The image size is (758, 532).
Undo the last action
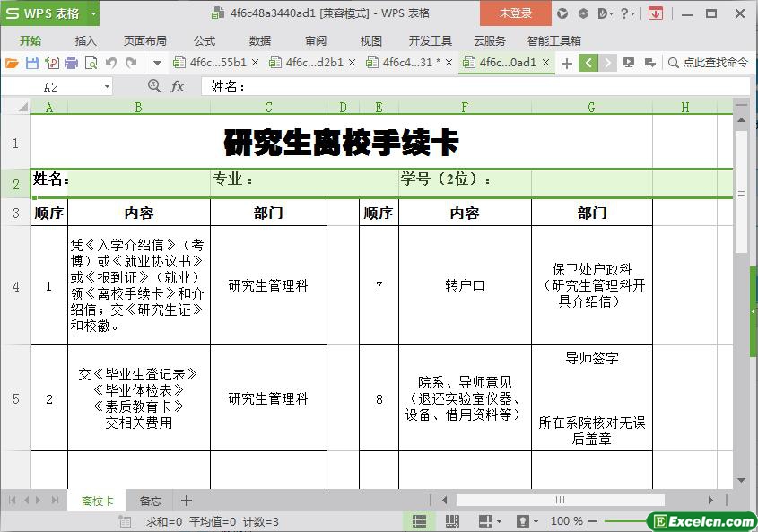click(x=111, y=63)
